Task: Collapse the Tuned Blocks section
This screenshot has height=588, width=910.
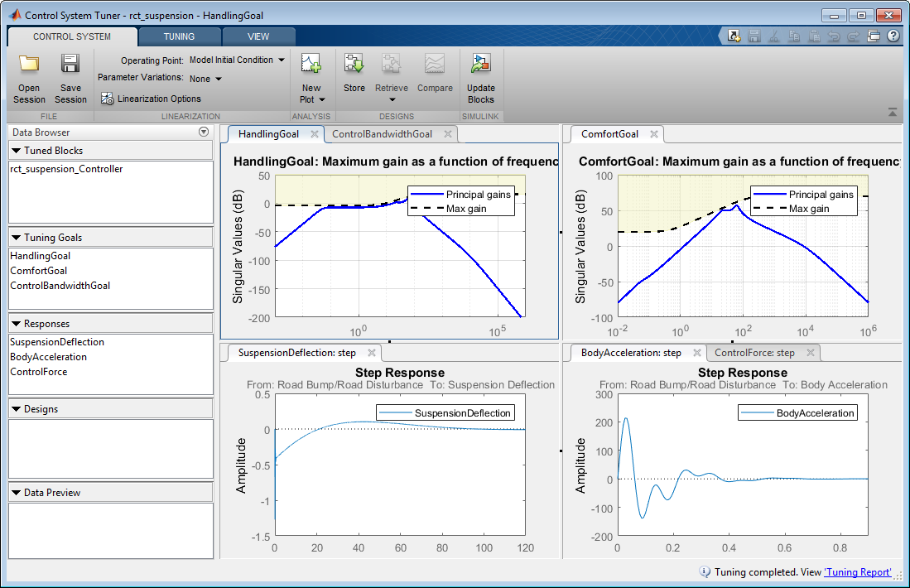Action: (x=17, y=151)
